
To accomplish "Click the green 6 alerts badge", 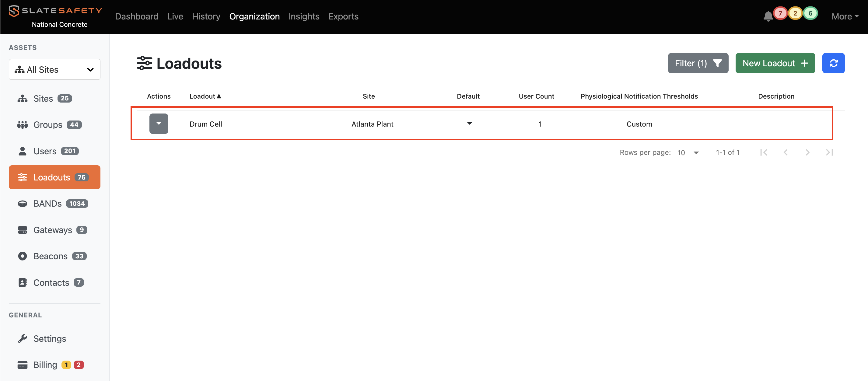I will pyautogui.click(x=810, y=13).
